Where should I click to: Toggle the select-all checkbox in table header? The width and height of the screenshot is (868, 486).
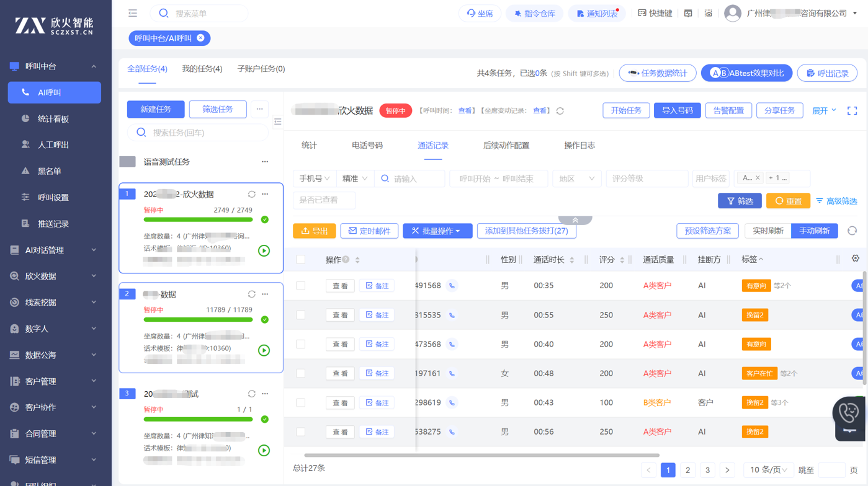301,260
